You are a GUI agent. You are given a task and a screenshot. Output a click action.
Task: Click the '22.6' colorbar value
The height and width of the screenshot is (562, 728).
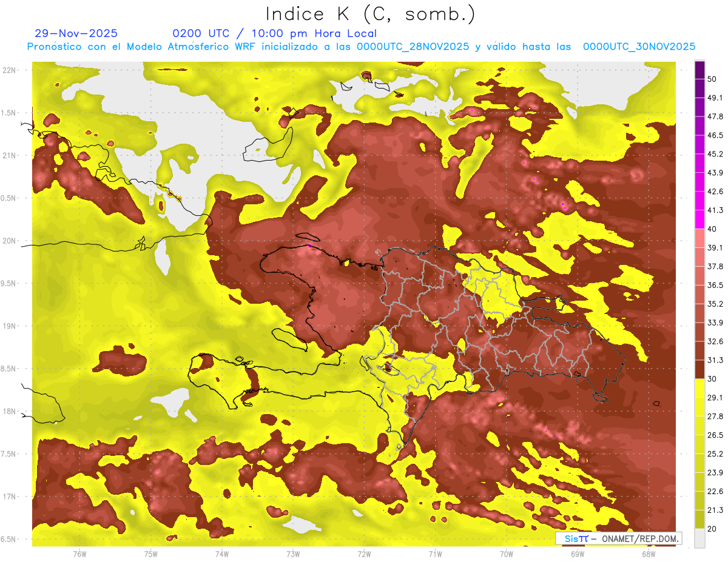click(715, 492)
